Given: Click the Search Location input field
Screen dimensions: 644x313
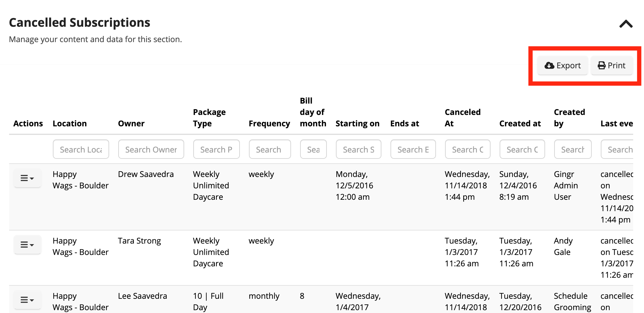Looking at the screenshot, I should [x=81, y=149].
